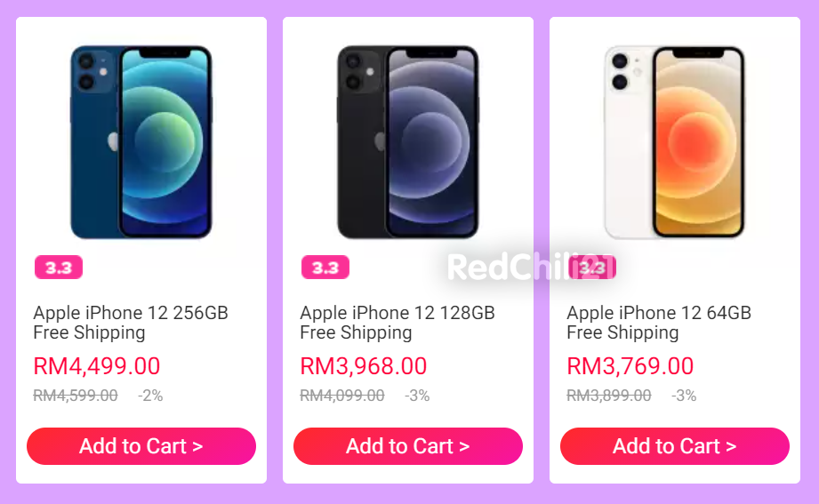Click the RM3,968.00 sale price
Screen dimensions: 819x504
(x=364, y=366)
